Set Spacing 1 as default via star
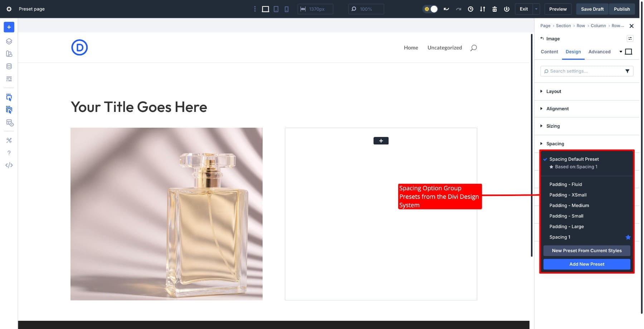 [628, 237]
